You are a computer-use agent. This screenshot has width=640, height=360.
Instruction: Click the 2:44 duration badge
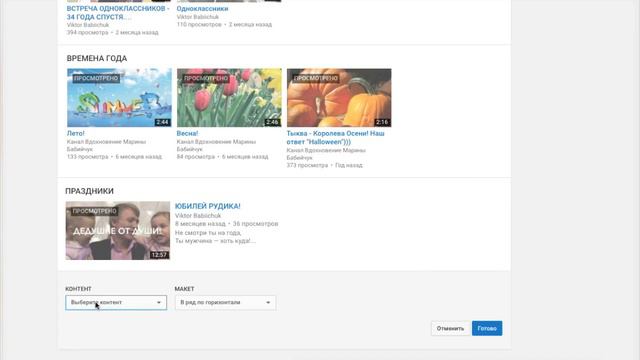click(162, 122)
